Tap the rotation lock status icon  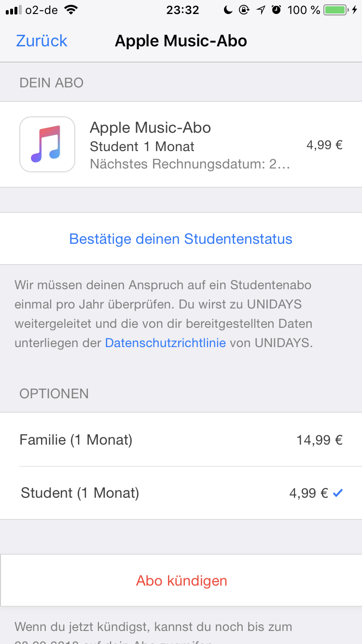pyautogui.click(x=244, y=10)
